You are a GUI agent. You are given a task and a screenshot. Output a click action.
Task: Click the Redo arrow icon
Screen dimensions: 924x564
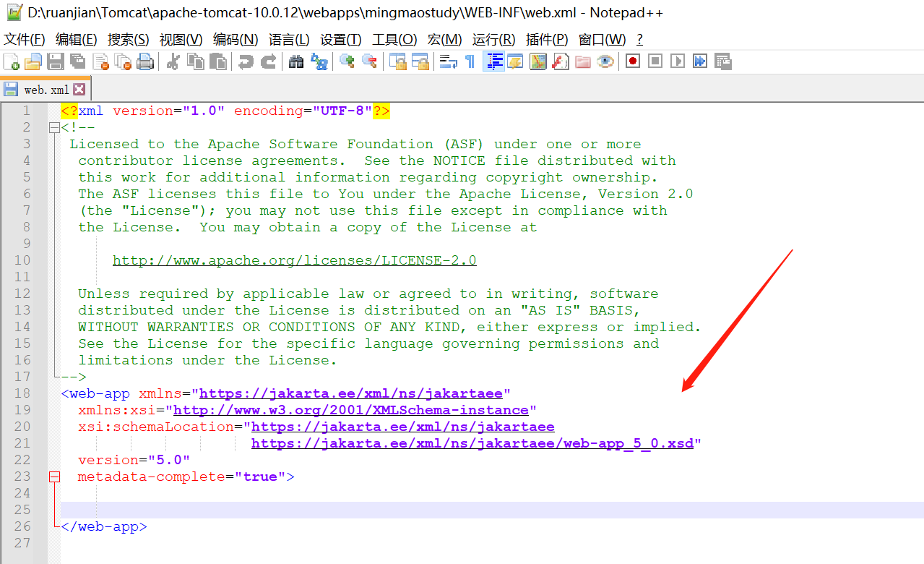click(268, 61)
